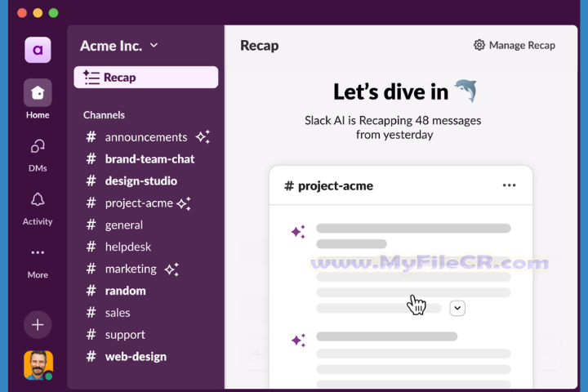
Task: Close the window with the red button
Action: tap(22, 13)
